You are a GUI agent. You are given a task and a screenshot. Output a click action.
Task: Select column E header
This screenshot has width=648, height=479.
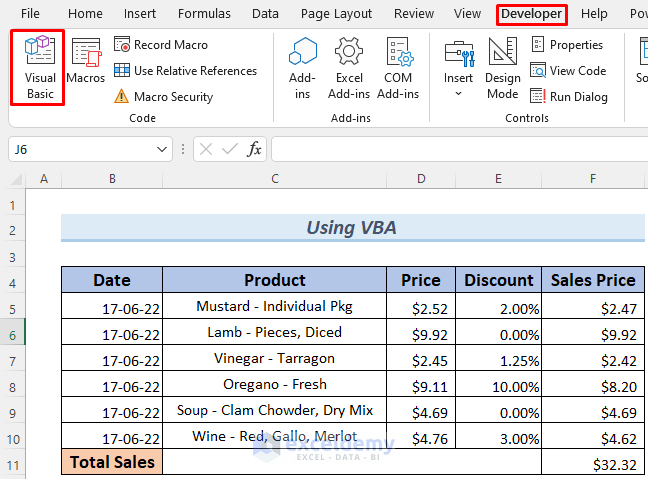tap(498, 179)
